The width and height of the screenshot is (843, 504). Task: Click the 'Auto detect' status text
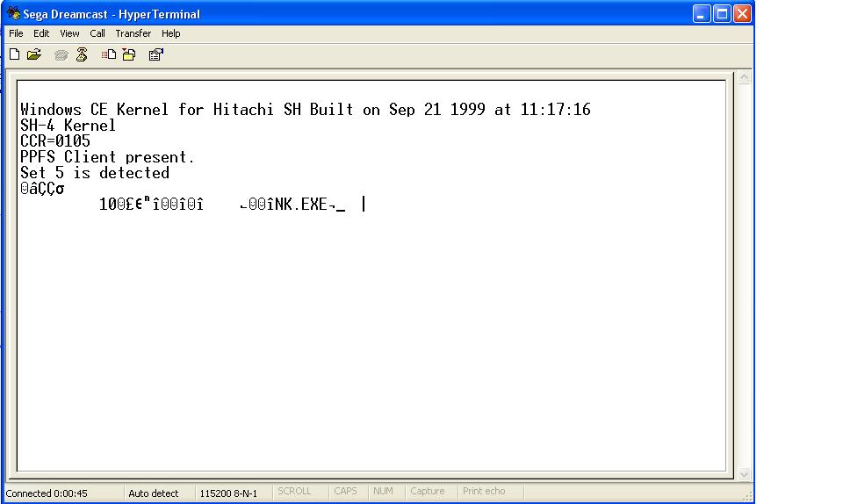click(153, 493)
